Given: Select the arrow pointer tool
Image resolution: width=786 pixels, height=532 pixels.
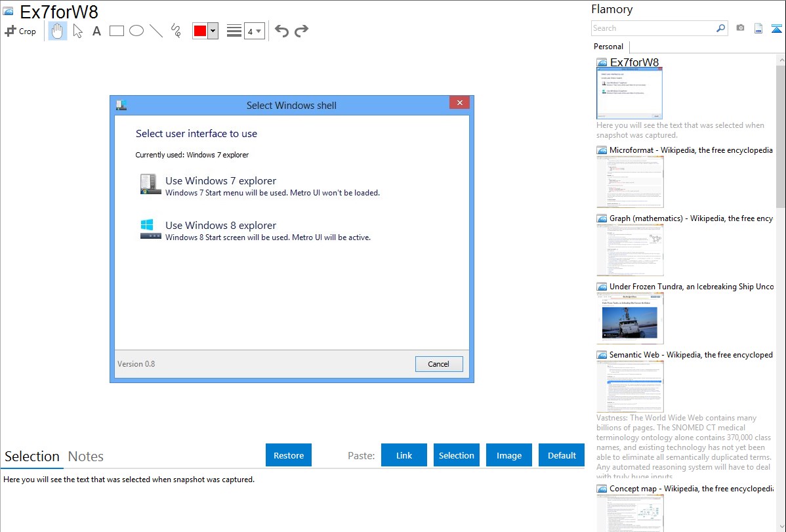Looking at the screenshot, I should (x=77, y=31).
